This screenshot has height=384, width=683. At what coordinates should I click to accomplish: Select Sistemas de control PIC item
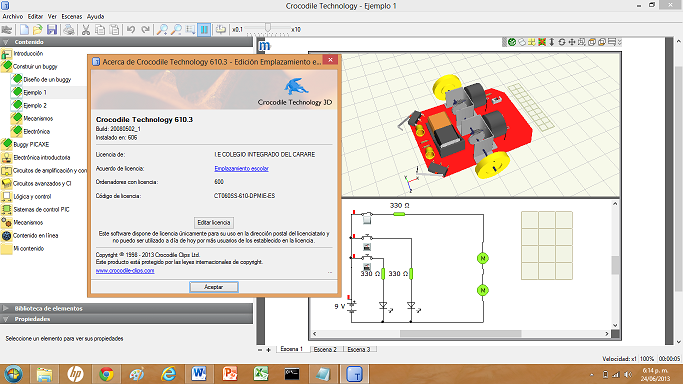tap(41, 209)
